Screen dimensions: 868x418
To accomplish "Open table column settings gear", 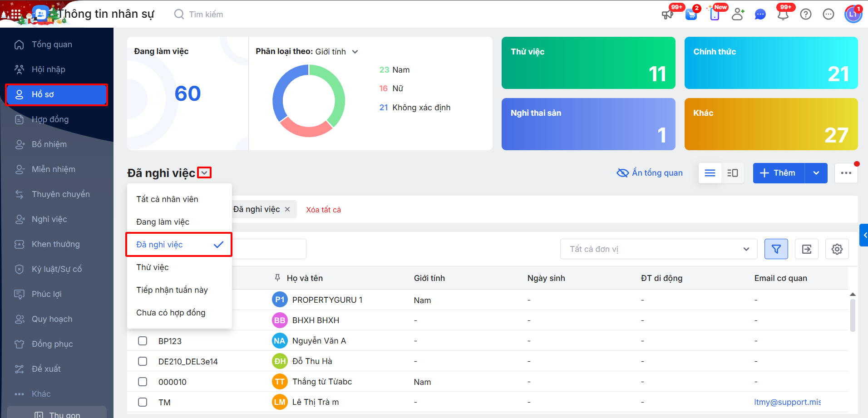I will coord(837,249).
